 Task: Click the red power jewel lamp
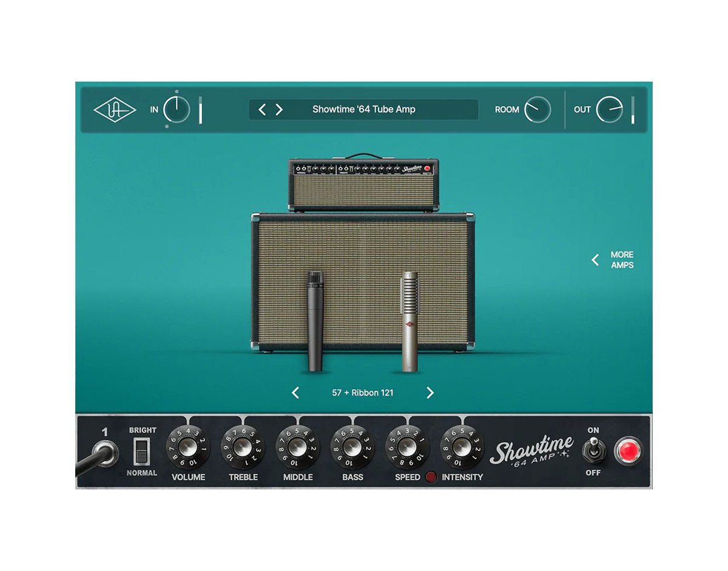tap(629, 452)
